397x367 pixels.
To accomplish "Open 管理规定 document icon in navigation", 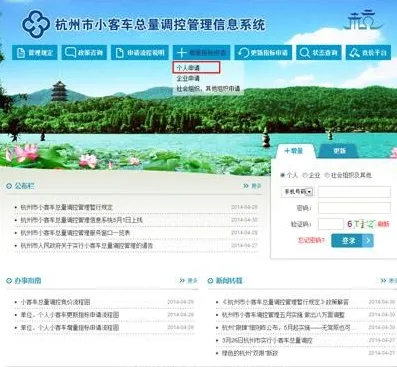I will click(x=21, y=53).
